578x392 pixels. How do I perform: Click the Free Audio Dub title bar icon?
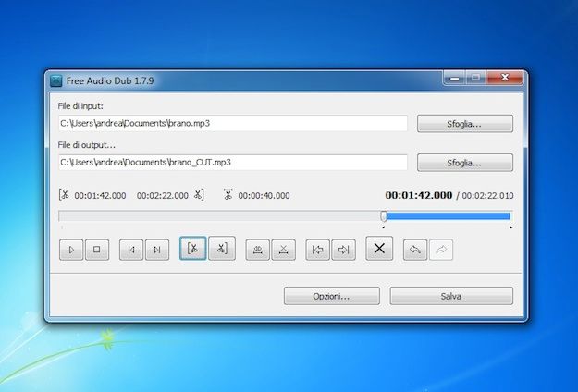56,80
